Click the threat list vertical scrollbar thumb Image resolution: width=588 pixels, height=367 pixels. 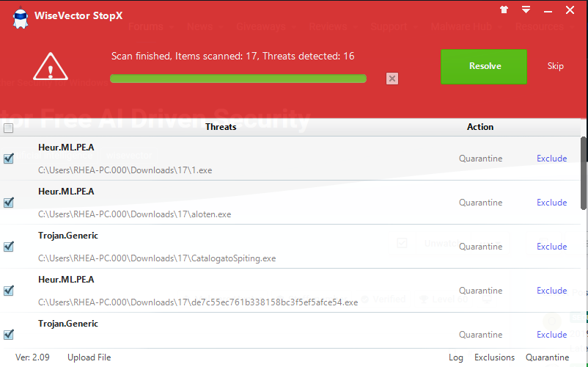[584, 173]
